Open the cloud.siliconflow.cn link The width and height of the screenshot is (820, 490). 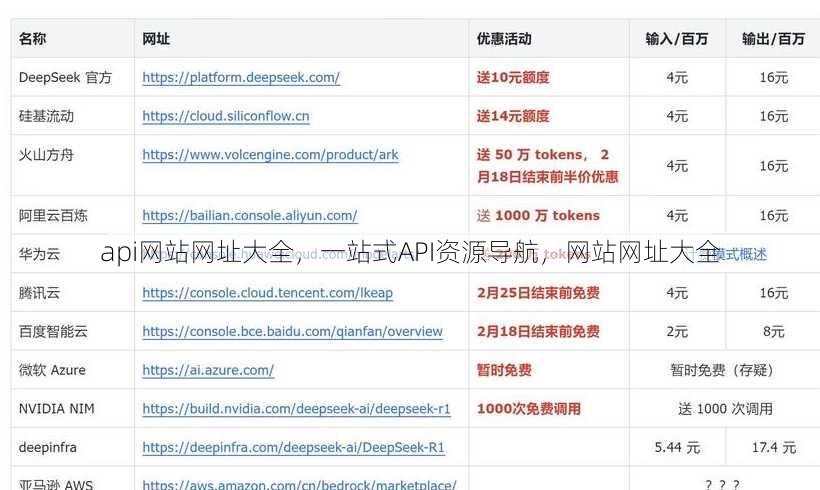click(x=226, y=116)
